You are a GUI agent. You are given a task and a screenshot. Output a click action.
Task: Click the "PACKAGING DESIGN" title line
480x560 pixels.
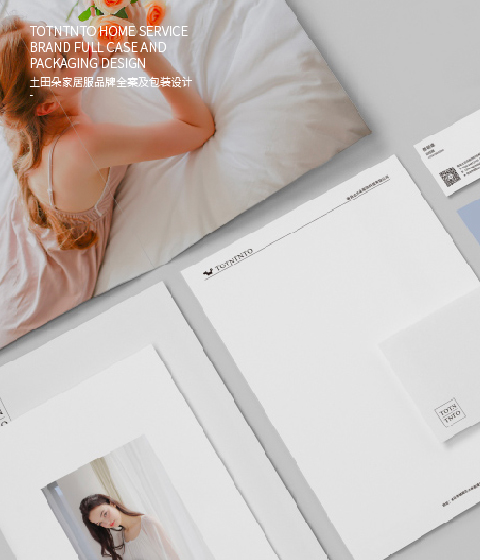tap(88, 63)
